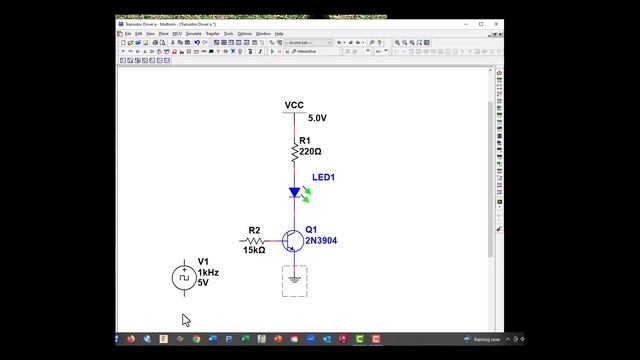This screenshot has width=640, height=360.
Task: Expand the system tray hidden icons
Action: point(508,339)
